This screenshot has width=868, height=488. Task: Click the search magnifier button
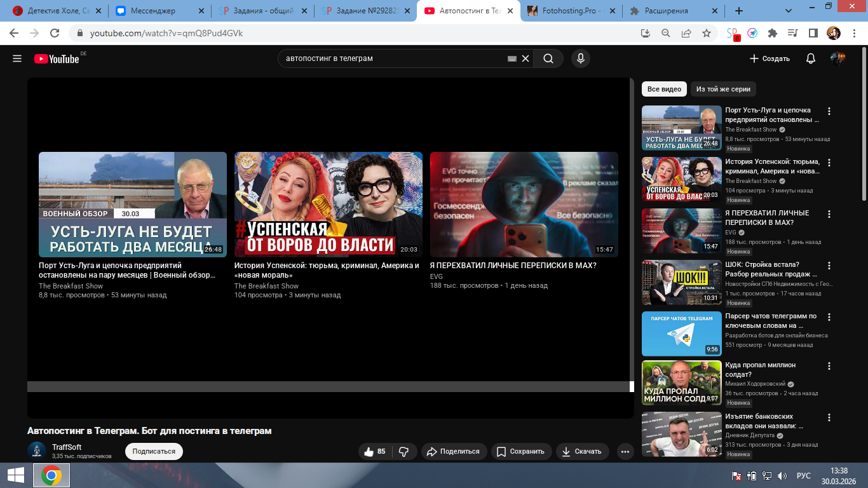tap(548, 58)
